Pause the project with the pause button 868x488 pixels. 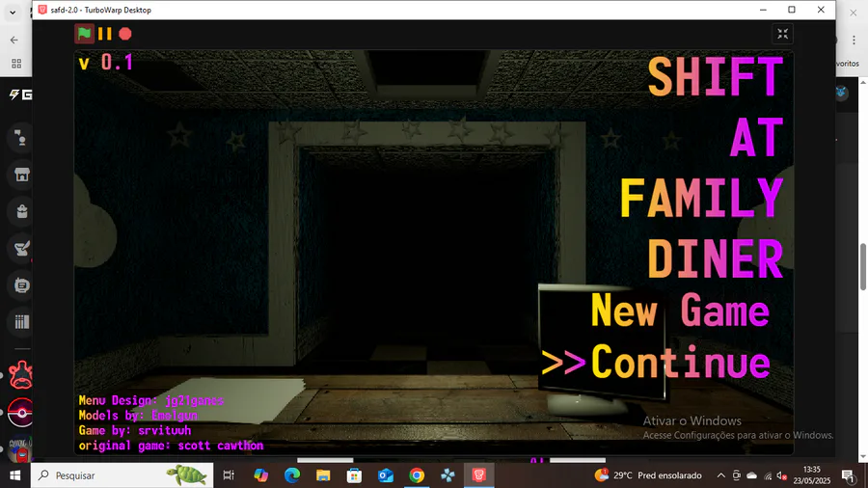[104, 34]
